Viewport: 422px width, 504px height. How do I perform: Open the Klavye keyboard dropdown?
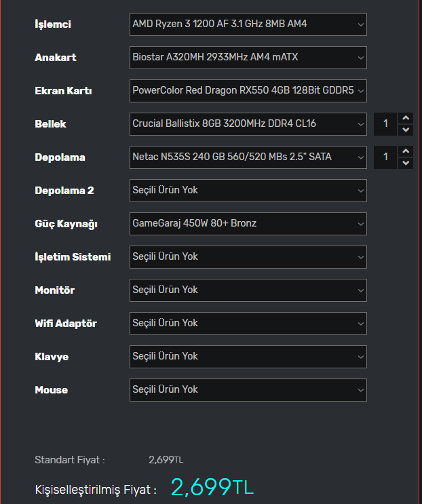click(x=248, y=357)
